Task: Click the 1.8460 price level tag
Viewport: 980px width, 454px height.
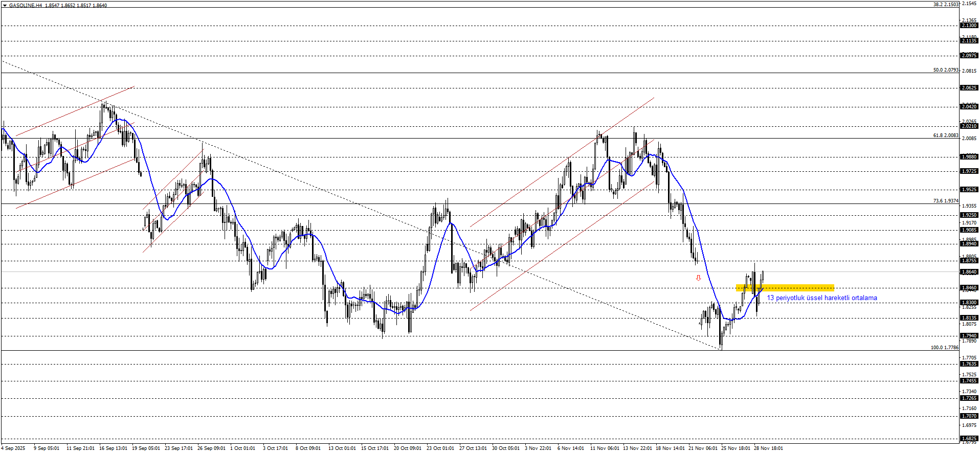Action: tap(969, 288)
